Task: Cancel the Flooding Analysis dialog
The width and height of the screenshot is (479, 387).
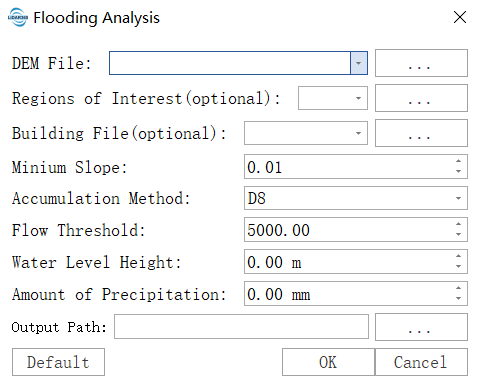Action: 421,362
